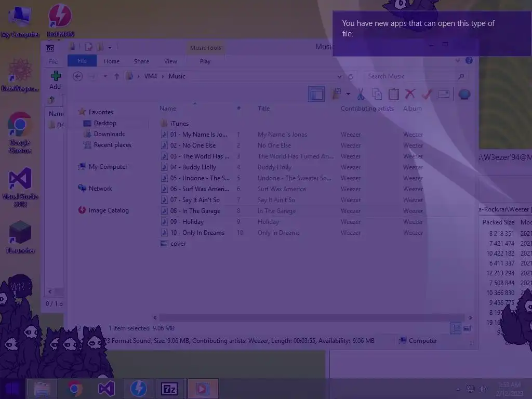Viewport: 532px width, 399px height.
Task: Select Network in navigation pane
Action: pyautogui.click(x=100, y=188)
